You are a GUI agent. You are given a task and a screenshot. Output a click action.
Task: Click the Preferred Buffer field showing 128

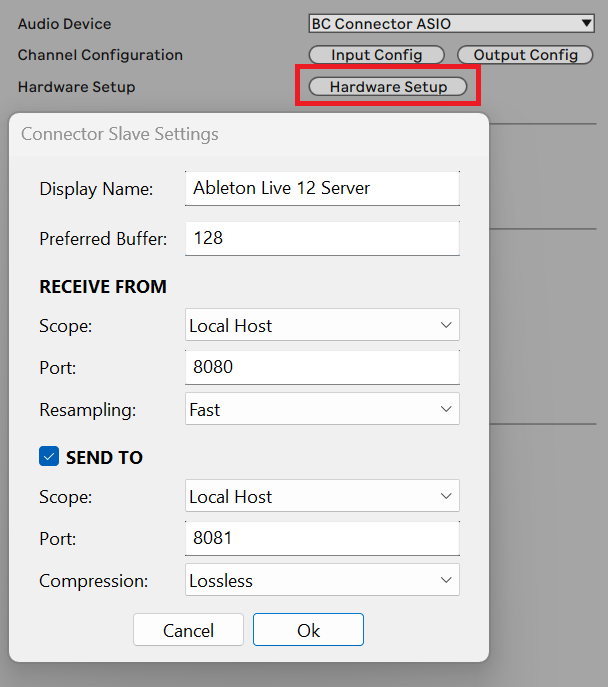322,238
